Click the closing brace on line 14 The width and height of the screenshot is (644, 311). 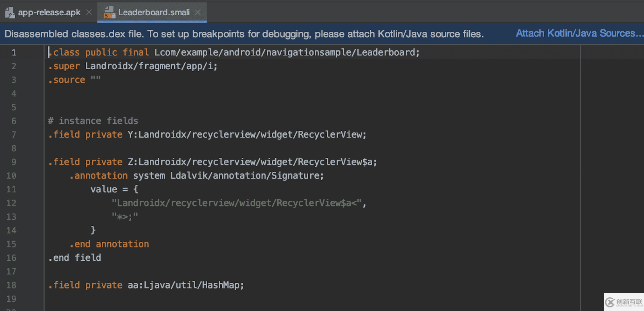pos(93,230)
